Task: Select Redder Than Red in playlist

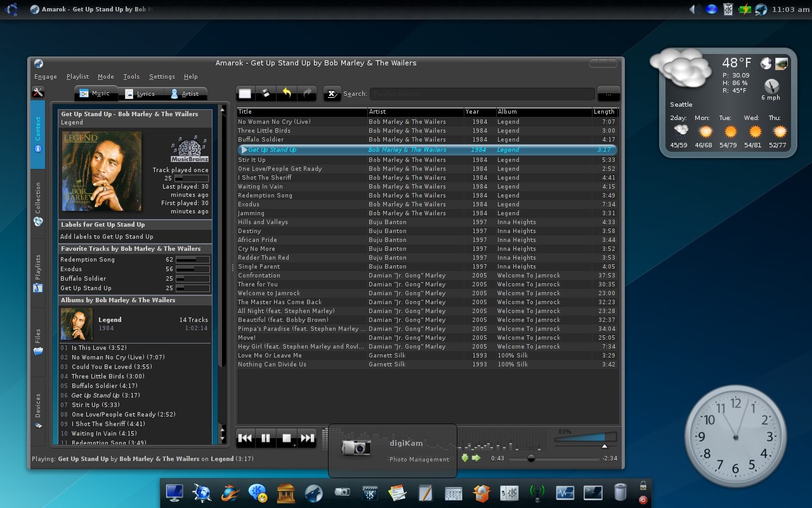Action: [427, 258]
